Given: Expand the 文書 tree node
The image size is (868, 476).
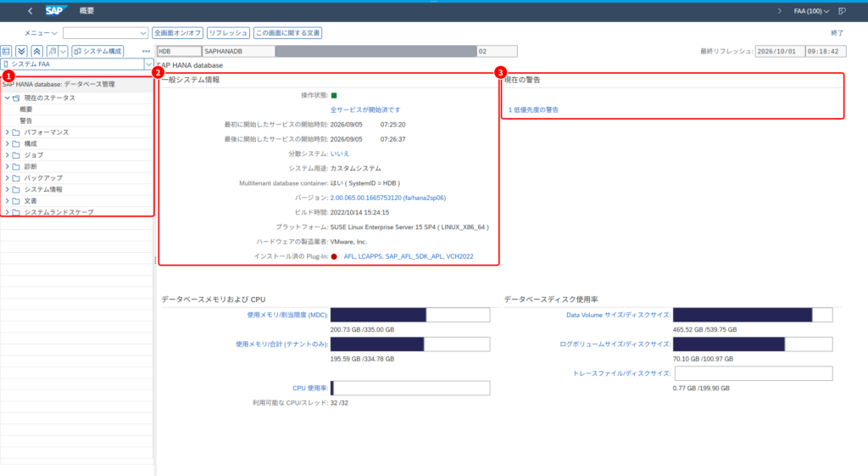Looking at the screenshot, I should (7, 201).
